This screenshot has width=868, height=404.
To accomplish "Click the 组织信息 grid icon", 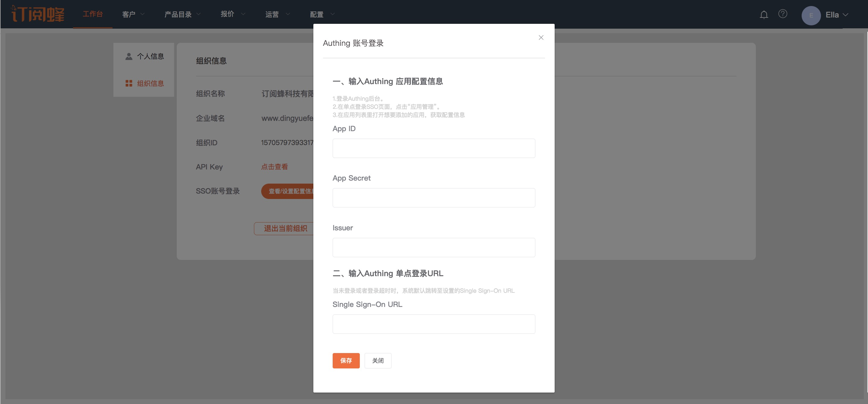I will 129,83.
